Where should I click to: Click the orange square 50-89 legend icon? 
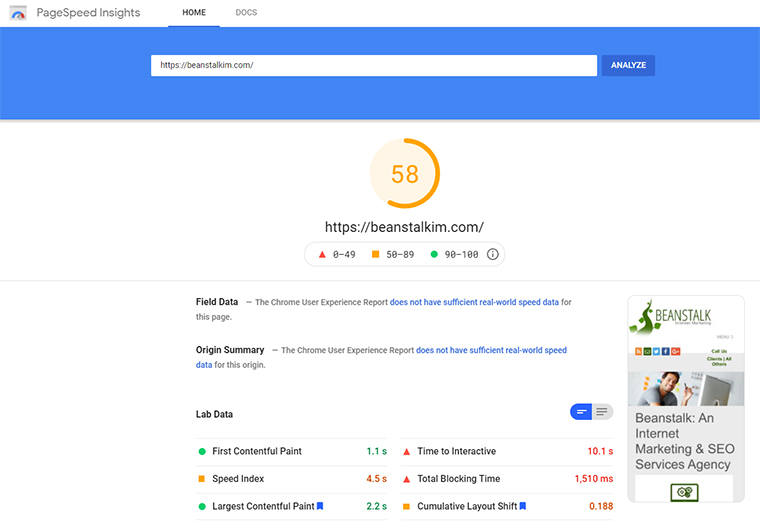(x=375, y=254)
